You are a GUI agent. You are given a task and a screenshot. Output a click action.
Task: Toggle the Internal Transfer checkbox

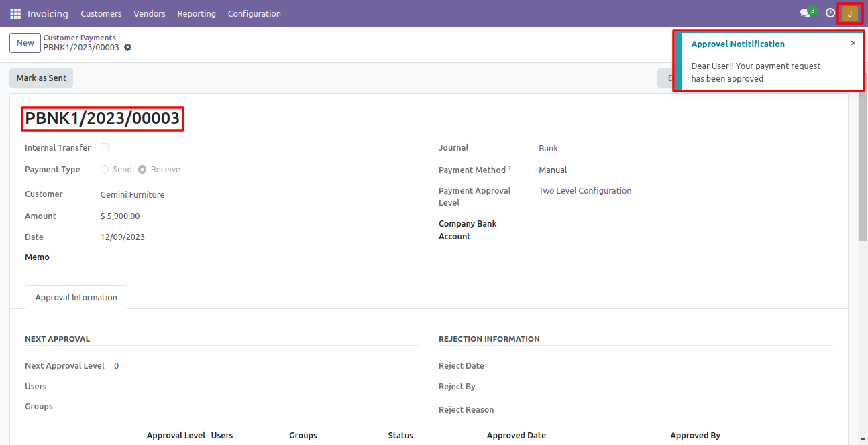point(105,147)
